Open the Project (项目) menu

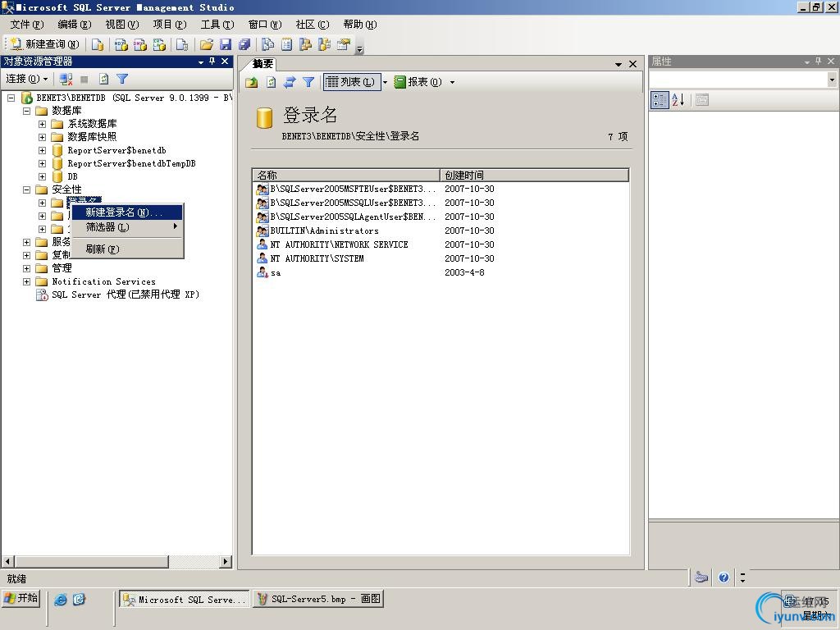170,25
